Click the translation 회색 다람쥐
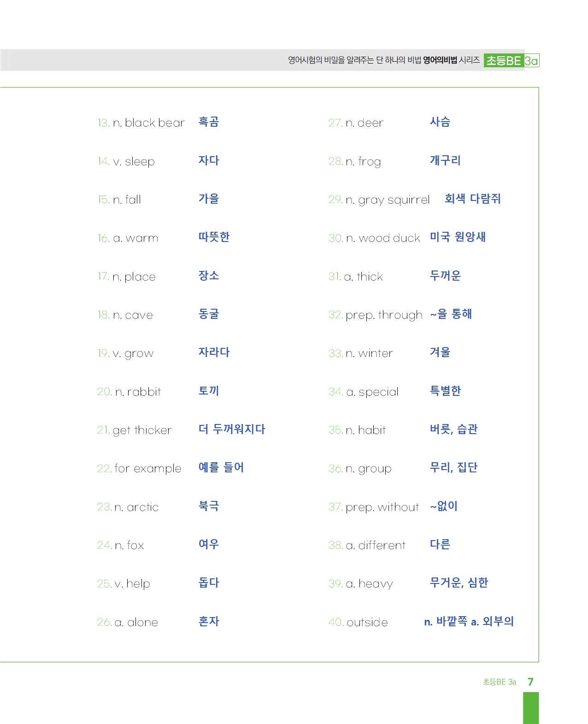588x724 pixels. (473, 199)
